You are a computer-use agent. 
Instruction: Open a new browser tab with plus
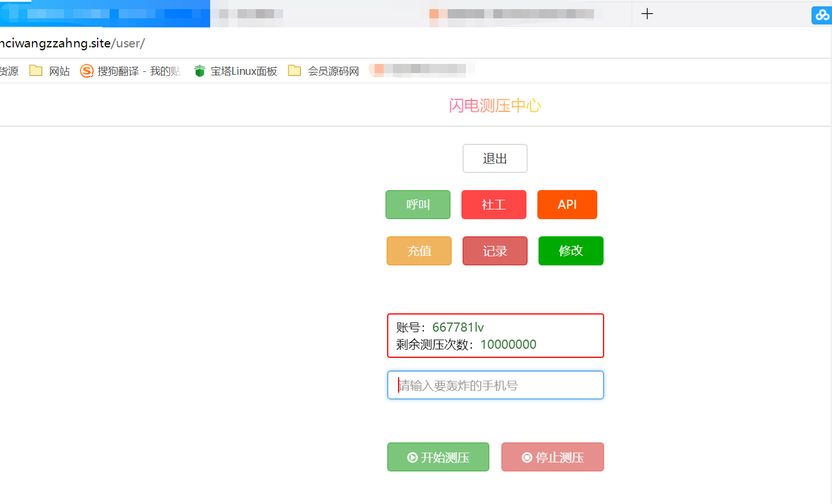point(647,14)
